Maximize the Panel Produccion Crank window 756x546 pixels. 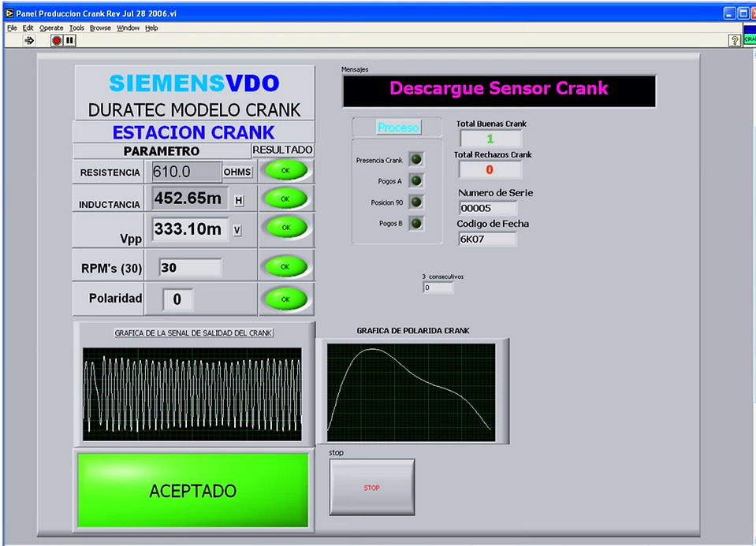tap(743, 13)
